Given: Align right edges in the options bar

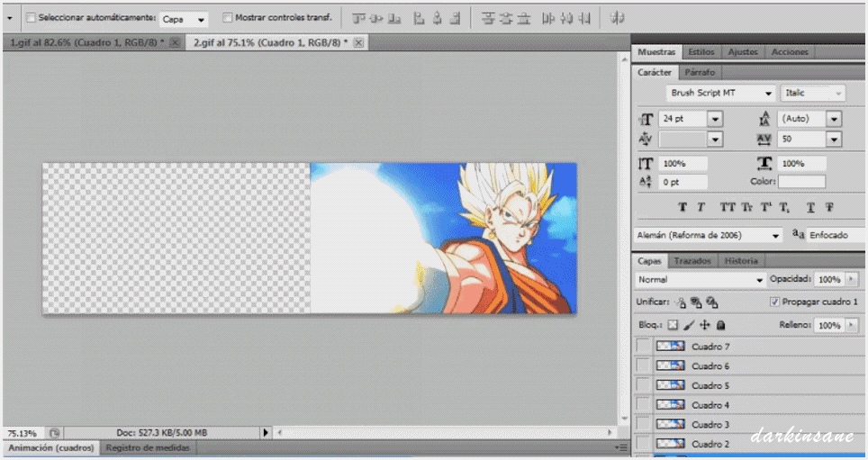Looking at the screenshot, I should 455,18.
